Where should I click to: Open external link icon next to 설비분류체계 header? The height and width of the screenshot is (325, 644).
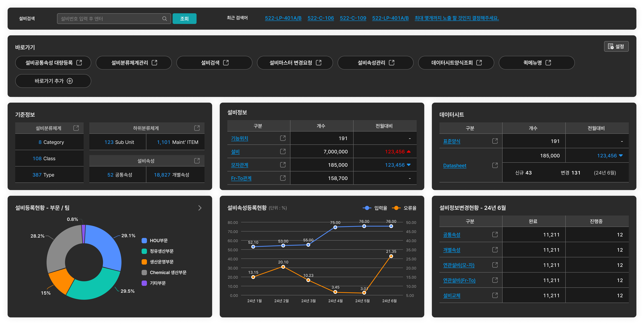click(76, 128)
